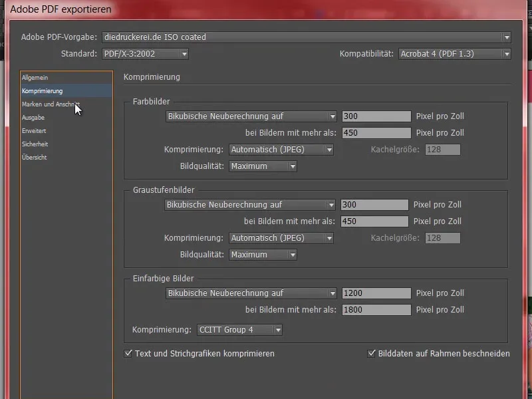
Task: Click Graustufenbilder Kachelgröße 128 field
Action: [442, 238]
